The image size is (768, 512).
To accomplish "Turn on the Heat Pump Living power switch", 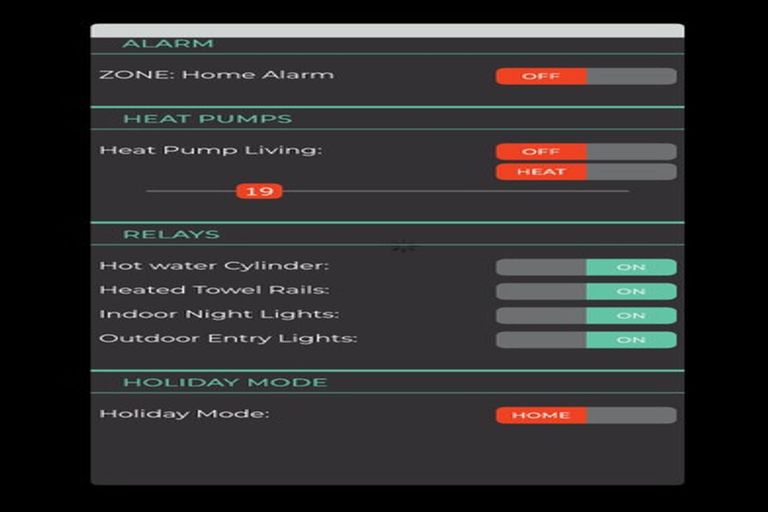I will click(585, 152).
